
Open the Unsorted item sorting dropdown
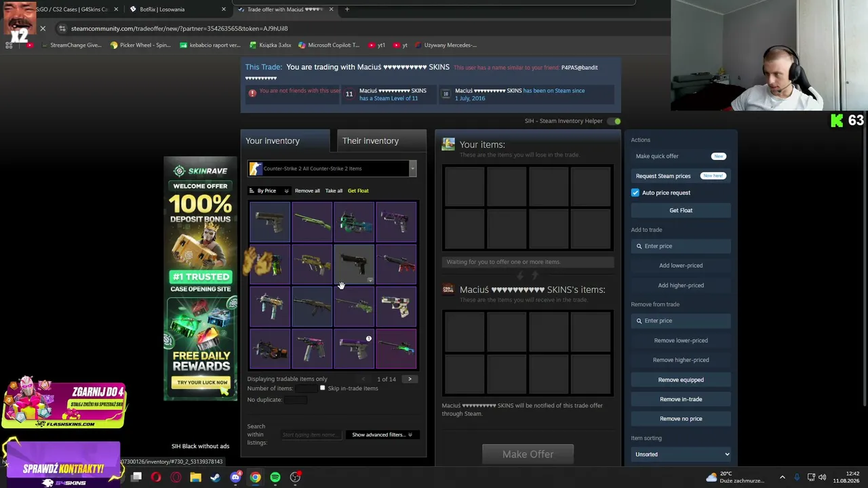pos(681,454)
